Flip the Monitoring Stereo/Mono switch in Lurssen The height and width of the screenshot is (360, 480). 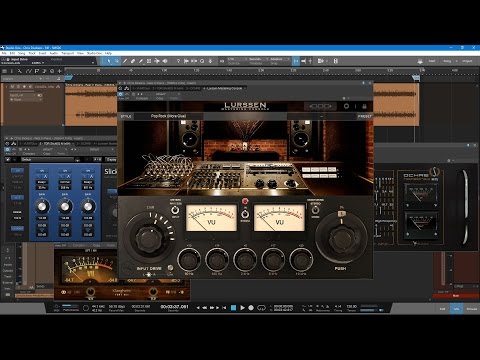[315, 210]
